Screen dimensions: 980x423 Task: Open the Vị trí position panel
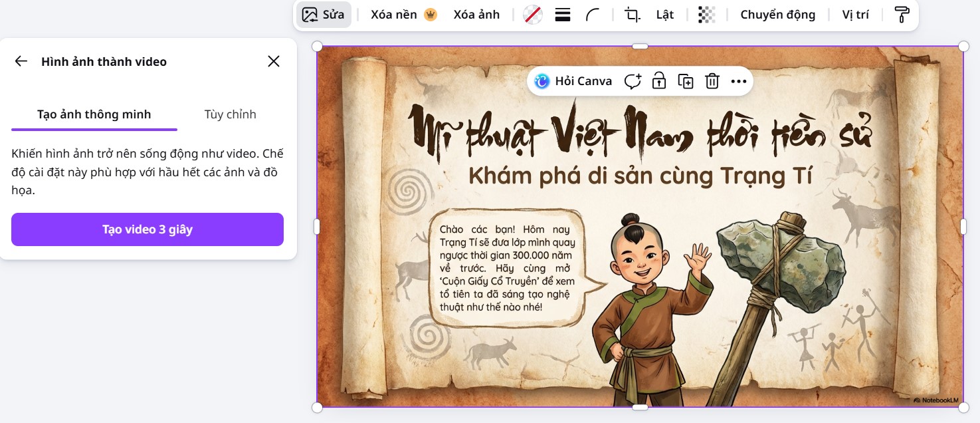click(x=856, y=14)
